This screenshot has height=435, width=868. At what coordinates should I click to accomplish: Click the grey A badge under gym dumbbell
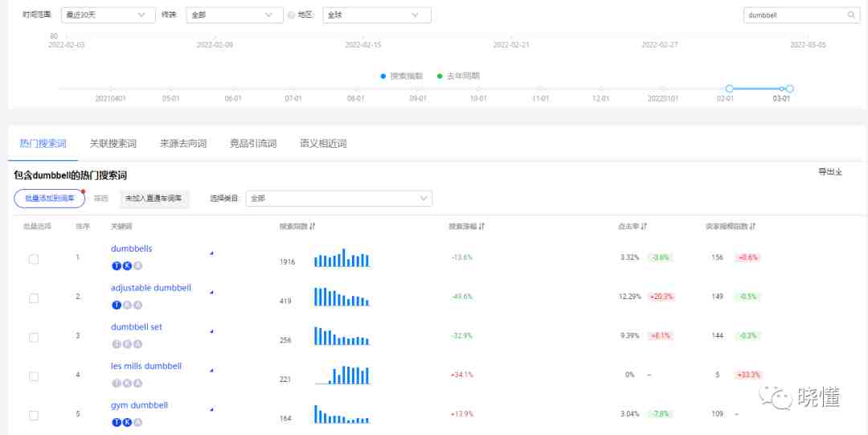[138, 422]
